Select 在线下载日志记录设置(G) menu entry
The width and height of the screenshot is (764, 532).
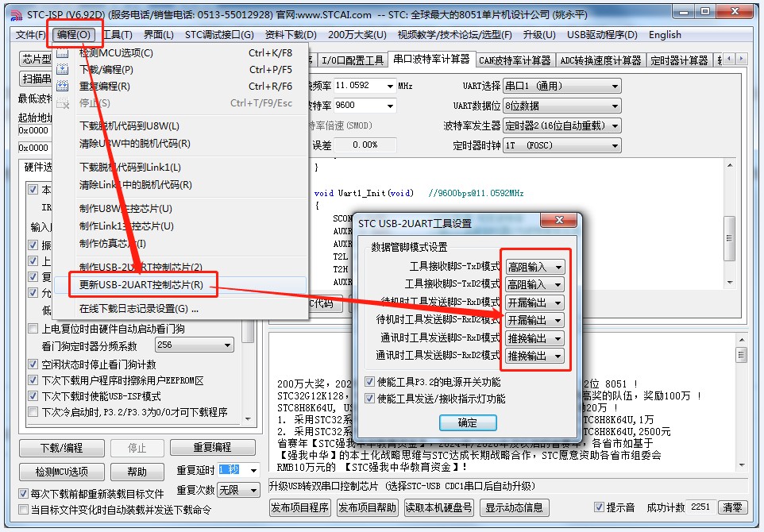coord(180,308)
